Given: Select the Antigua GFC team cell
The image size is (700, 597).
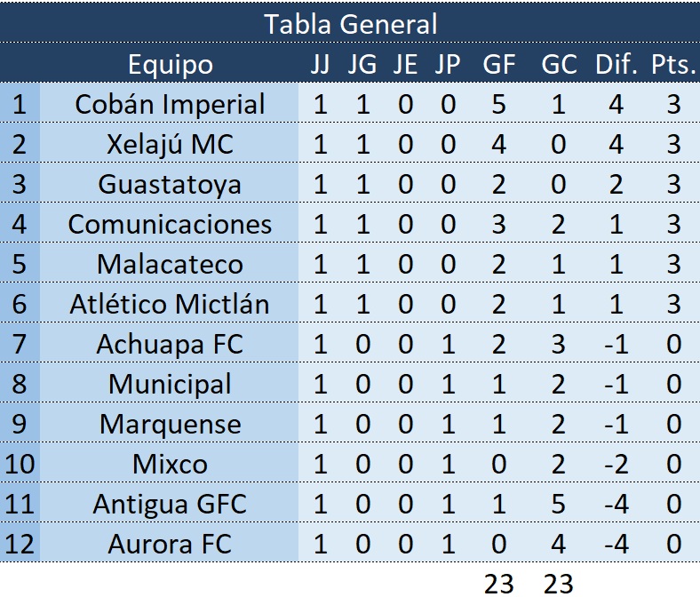Looking at the screenshot, I should 170,504.
